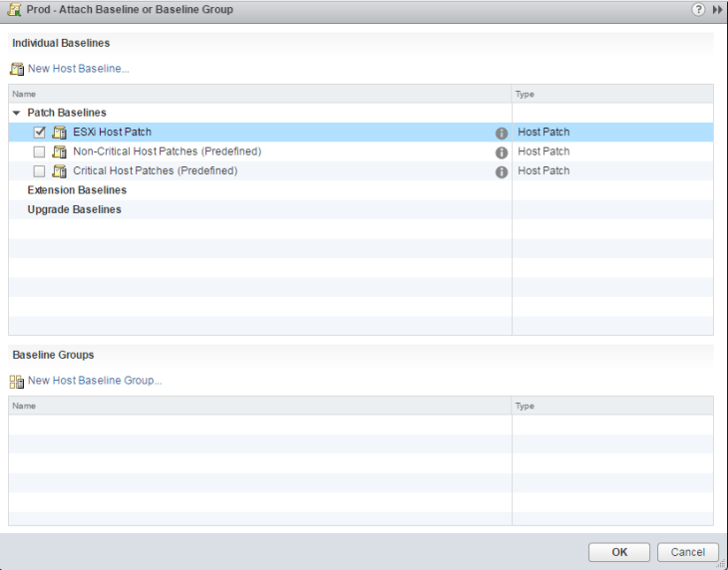Collapse the Patch Baselines tree group
The height and width of the screenshot is (570, 728).
16,114
